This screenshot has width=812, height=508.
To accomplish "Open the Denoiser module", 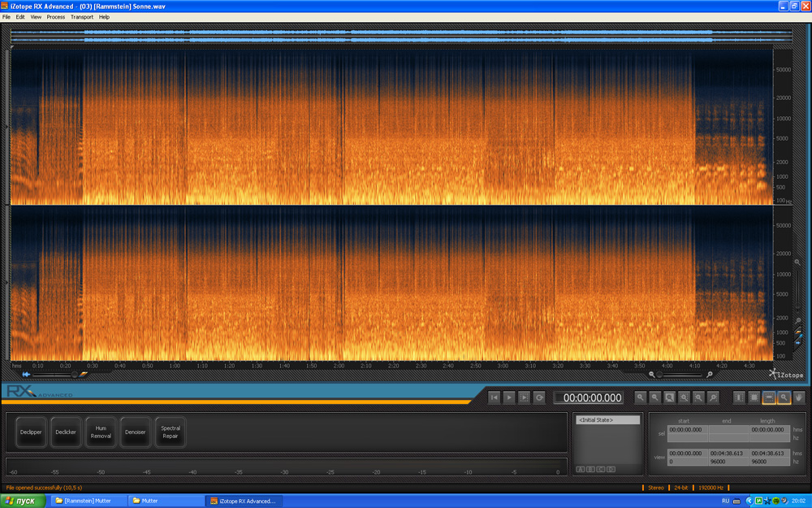I will coord(136,432).
